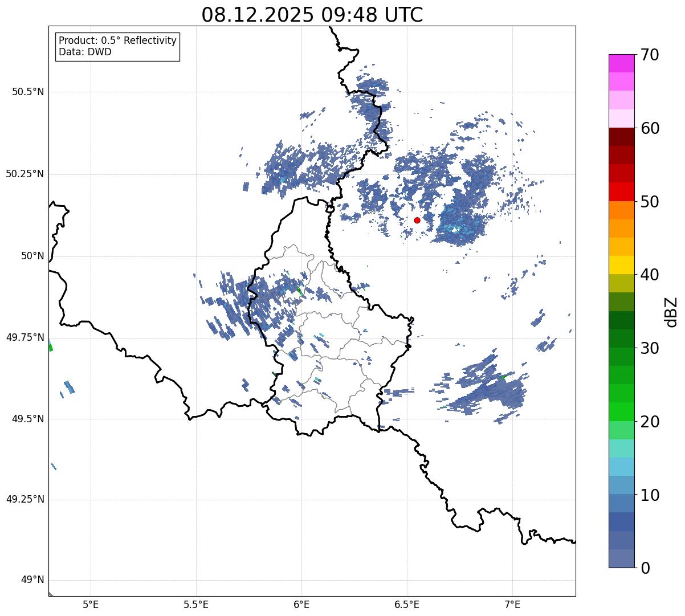
Task: Click the colorbar tick label 10
Action: point(650,495)
